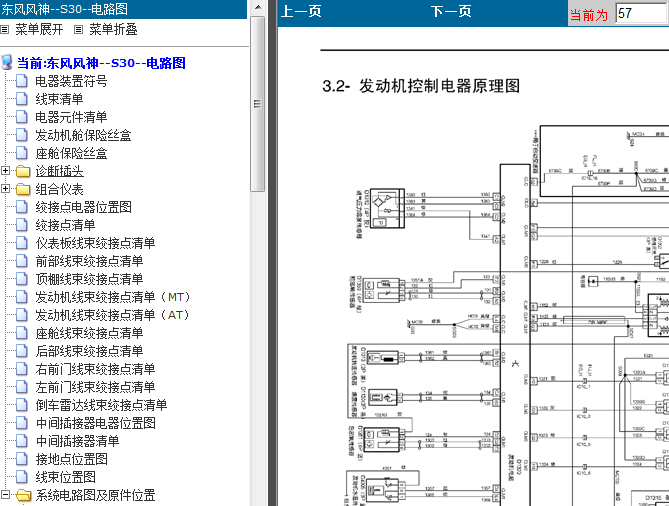Image resolution: width=669 pixels, height=506 pixels.
Task: Open 发动机舱保险丝盒 in the tree
Action: [83, 135]
